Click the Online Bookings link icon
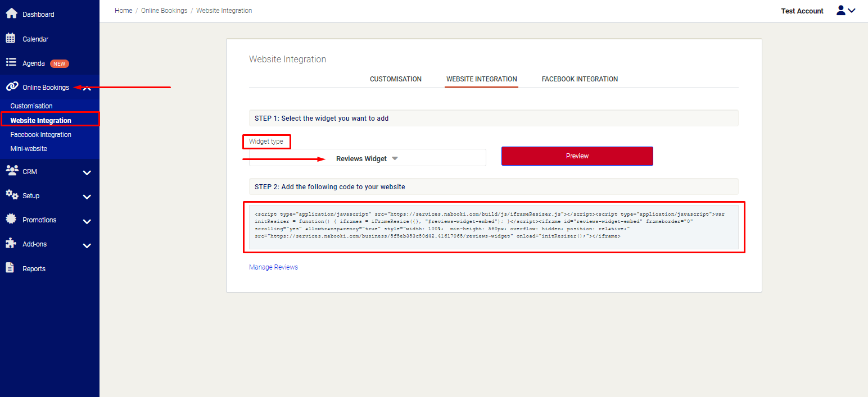 pyautogui.click(x=12, y=86)
